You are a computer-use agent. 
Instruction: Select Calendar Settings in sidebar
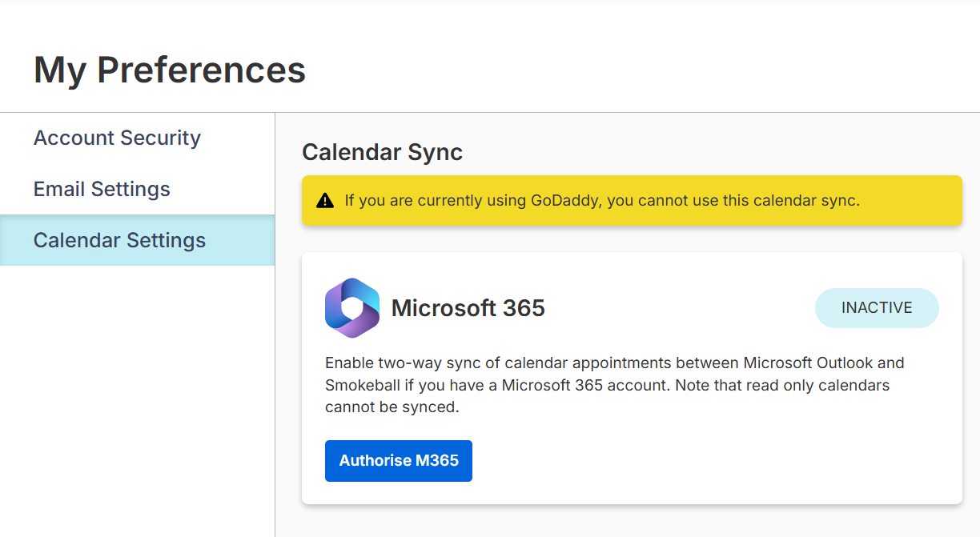[x=137, y=240]
